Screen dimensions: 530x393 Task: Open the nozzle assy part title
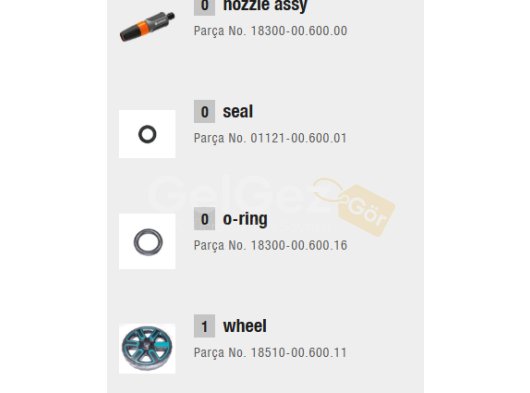(265, 6)
